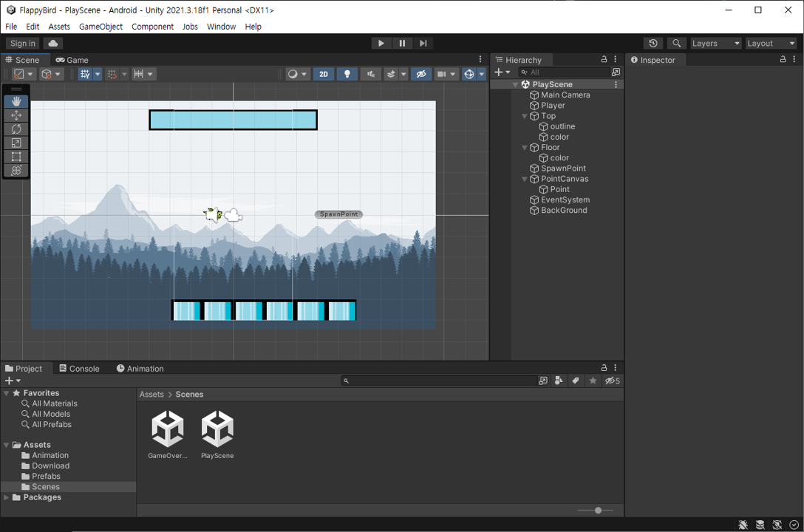Viewport: 804px width, 532px height.
Task: Toggle hidden packages visibility count
Action: (612, 381)
